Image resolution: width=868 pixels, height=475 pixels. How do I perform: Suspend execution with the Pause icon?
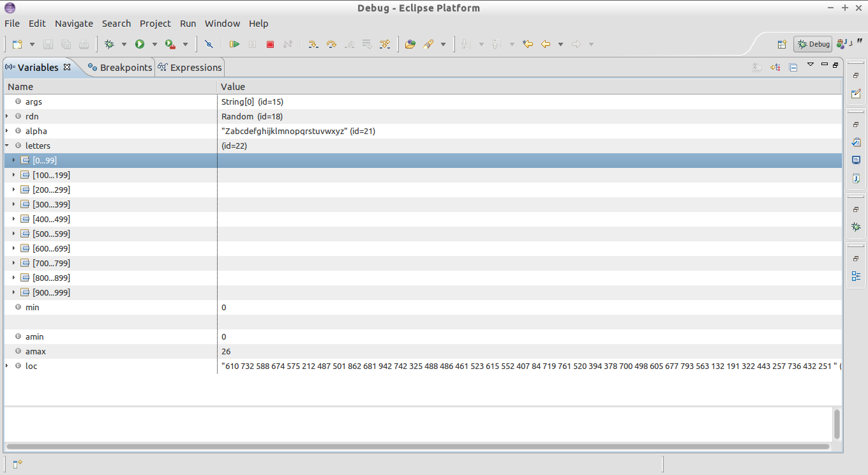(x=252, y=43)
